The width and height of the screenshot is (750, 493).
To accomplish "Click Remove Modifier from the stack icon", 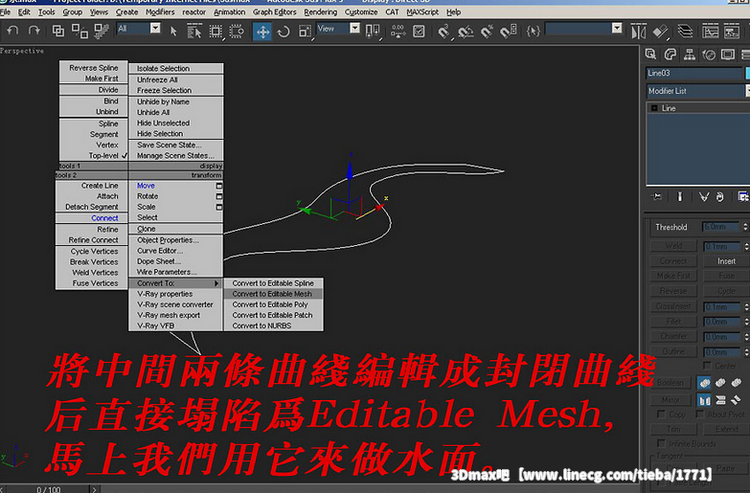I will 720,197.
